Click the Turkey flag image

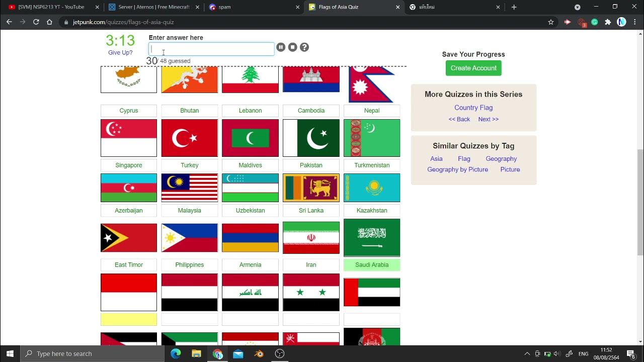point(190,138)
